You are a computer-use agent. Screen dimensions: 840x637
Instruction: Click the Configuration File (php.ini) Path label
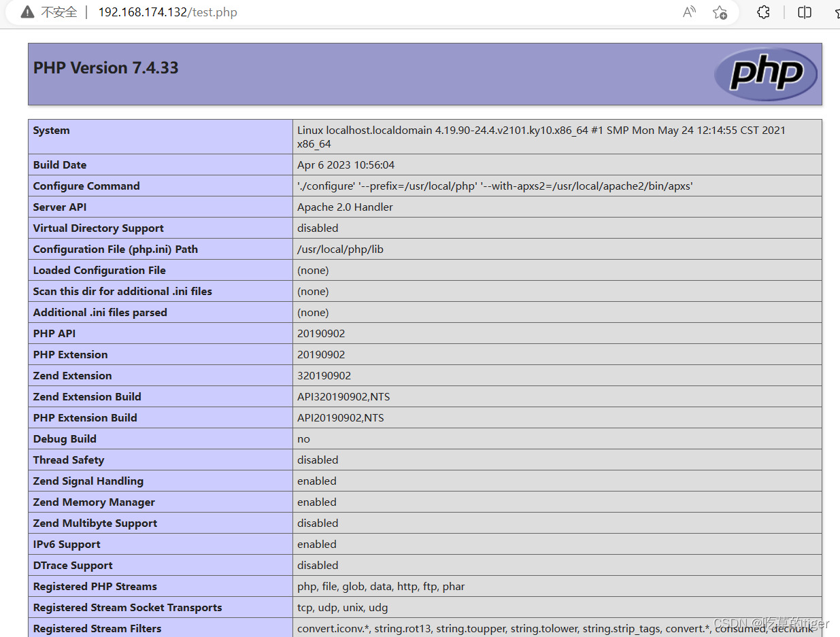116,249
